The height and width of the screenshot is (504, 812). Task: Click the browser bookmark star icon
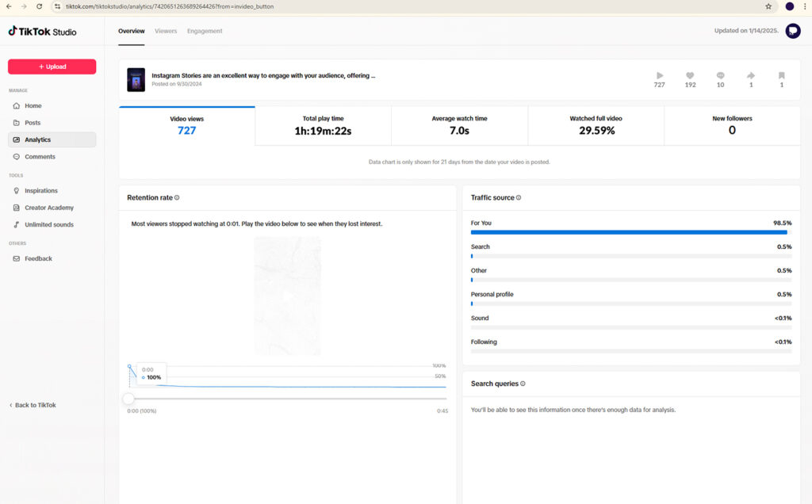pyautogui.click(x=768, y=6)
